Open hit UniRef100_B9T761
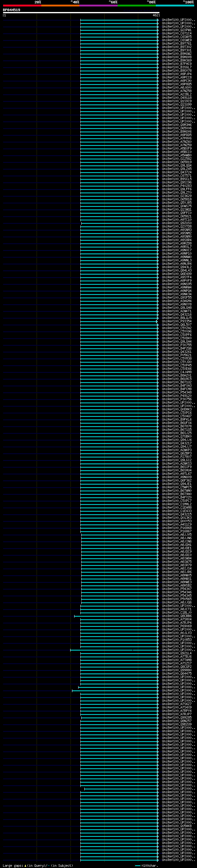This screenshot has width=197, height=868. coord(176,43)
